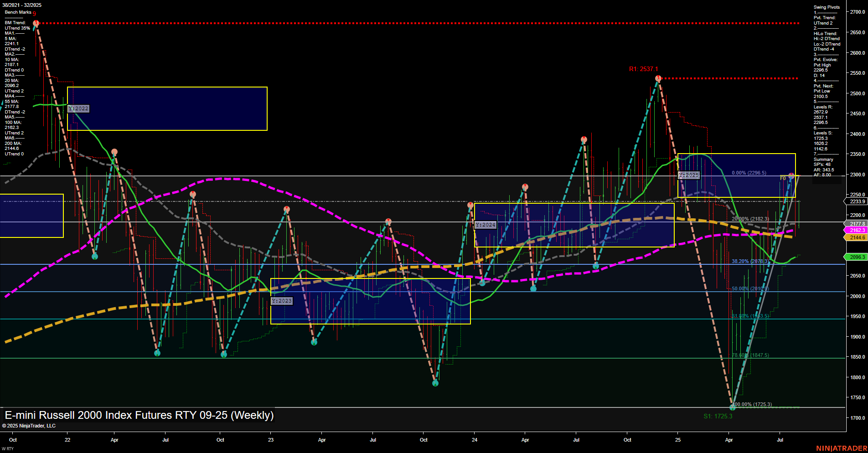Image resolution: width=868 pixels, height=453 pixels.
Task: Click the Swing Pivots panel heading
Action: click(x=826, y=7)
